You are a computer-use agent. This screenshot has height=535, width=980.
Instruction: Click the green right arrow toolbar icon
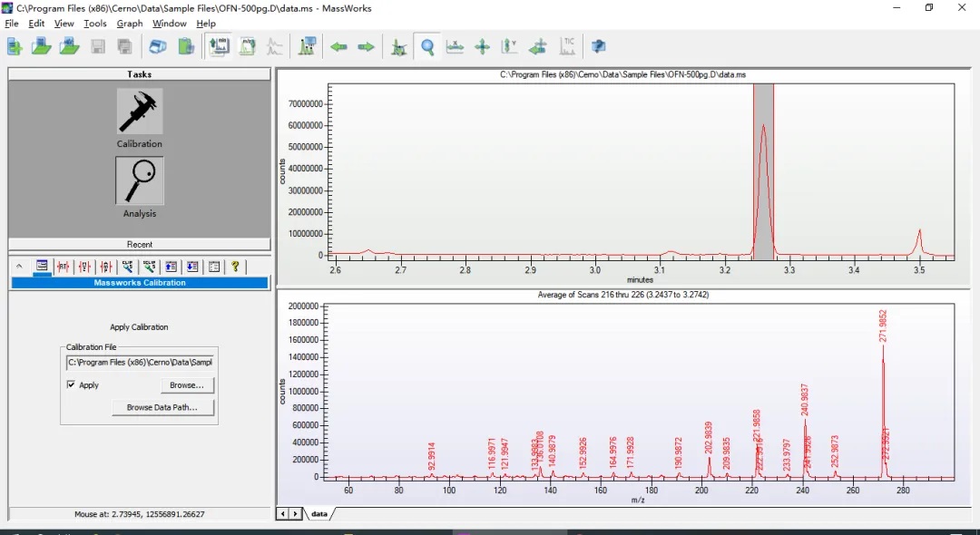366,47
